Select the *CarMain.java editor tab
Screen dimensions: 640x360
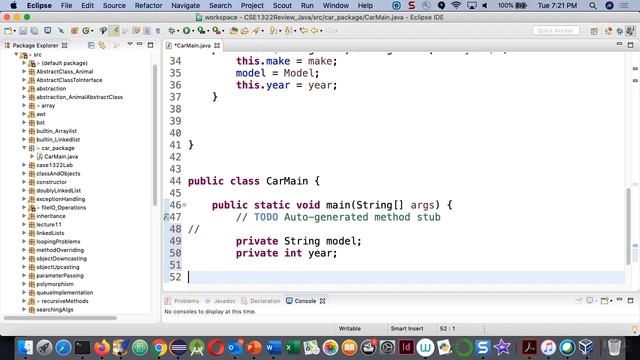[x=192, y=45]
